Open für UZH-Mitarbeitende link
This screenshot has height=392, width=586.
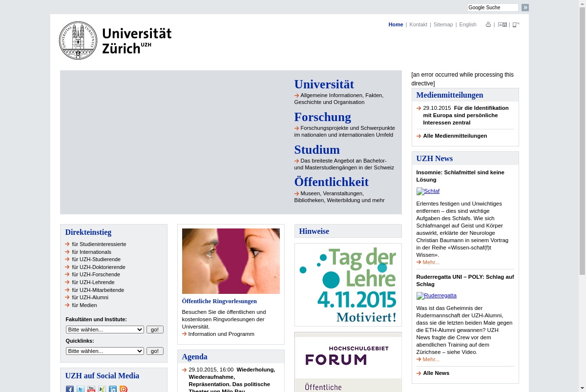tap(98, 290)
